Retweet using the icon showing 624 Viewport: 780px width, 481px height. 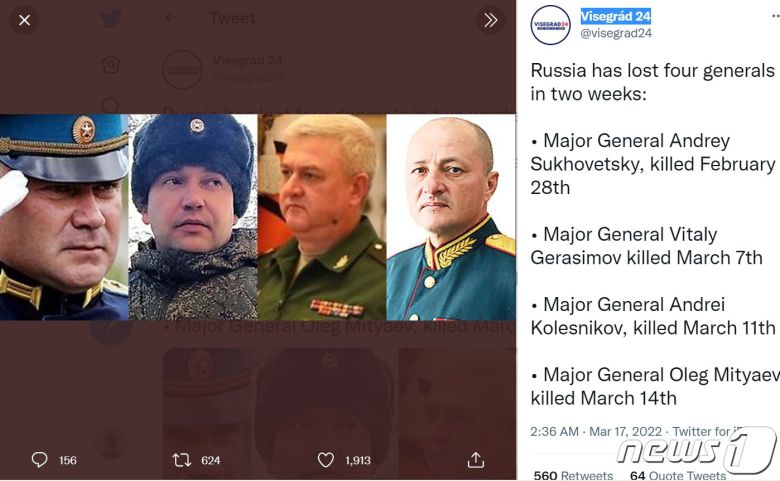[182, 460]
